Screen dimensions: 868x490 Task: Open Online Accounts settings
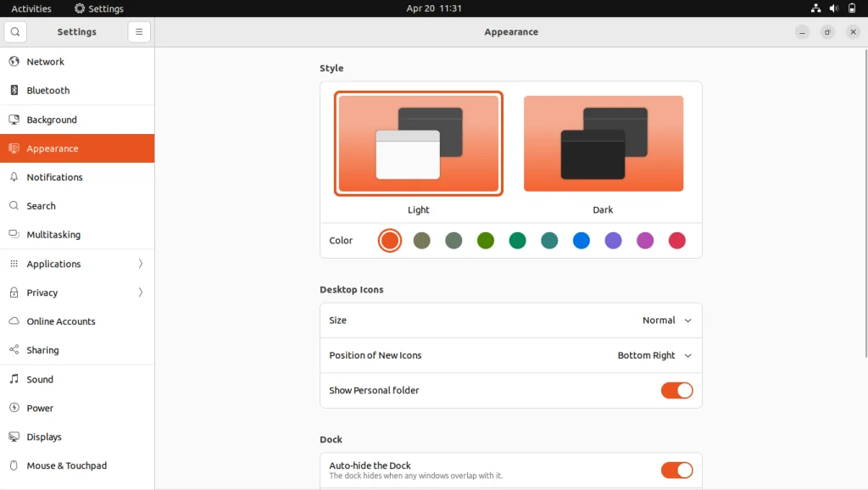pyautogui.click(x=59, y=321)
